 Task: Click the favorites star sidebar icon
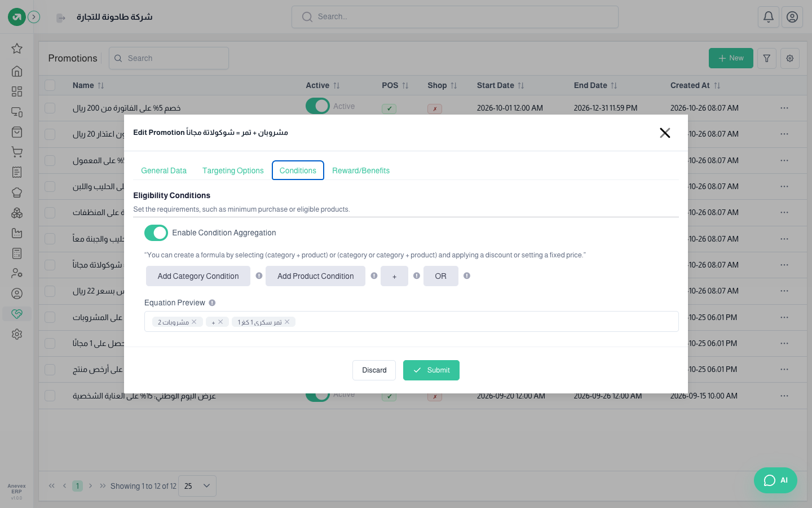click(x=17, y=49)
